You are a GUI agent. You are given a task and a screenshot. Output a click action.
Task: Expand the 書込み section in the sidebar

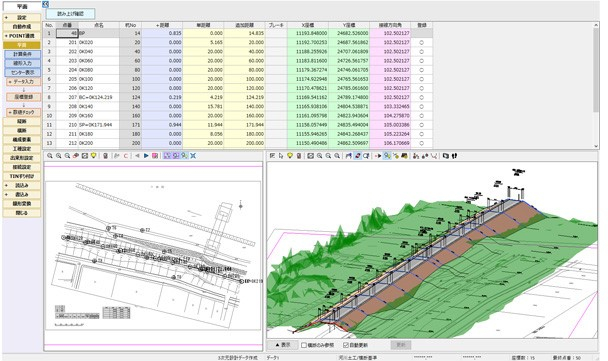coord(6,194)
